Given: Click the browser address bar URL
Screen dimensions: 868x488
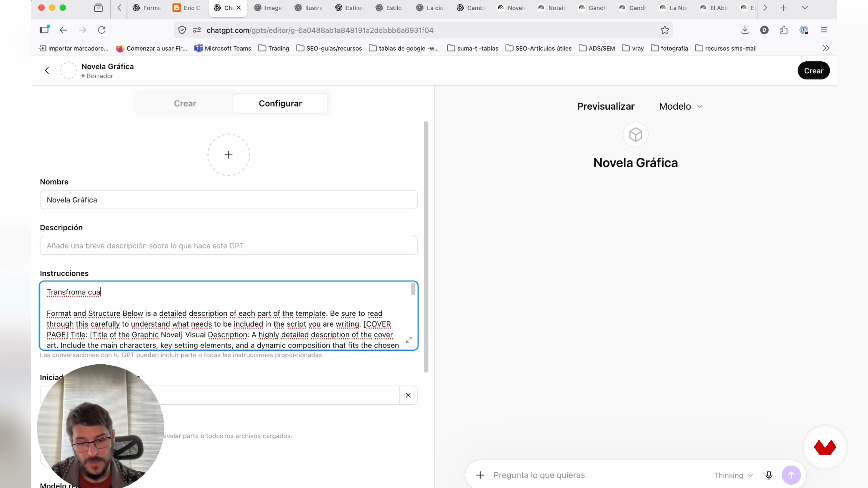Looking at the screenshot, I should tap(320, 30).
